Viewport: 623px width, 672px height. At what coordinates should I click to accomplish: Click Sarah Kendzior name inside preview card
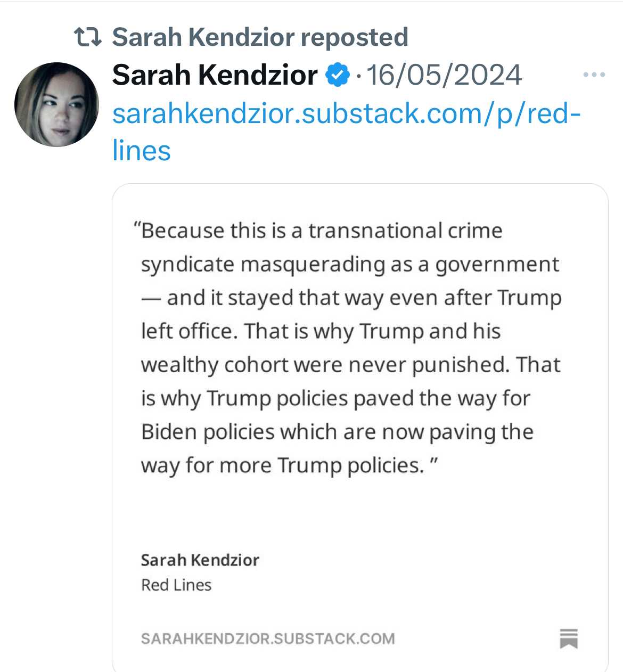[200, 560]
